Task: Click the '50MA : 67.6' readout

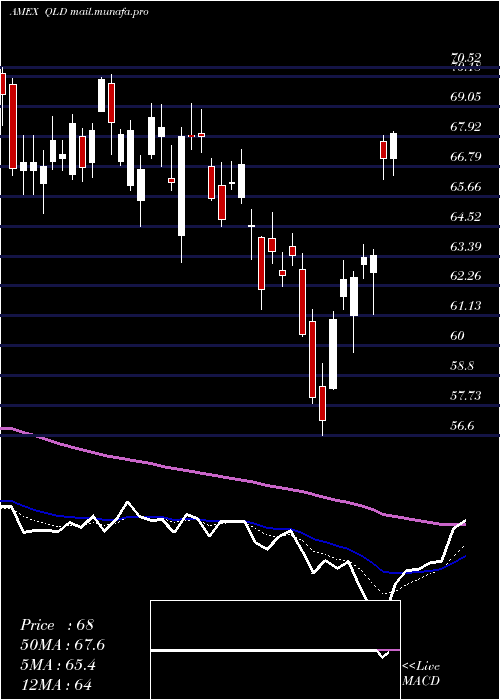Action: (62, 645)
